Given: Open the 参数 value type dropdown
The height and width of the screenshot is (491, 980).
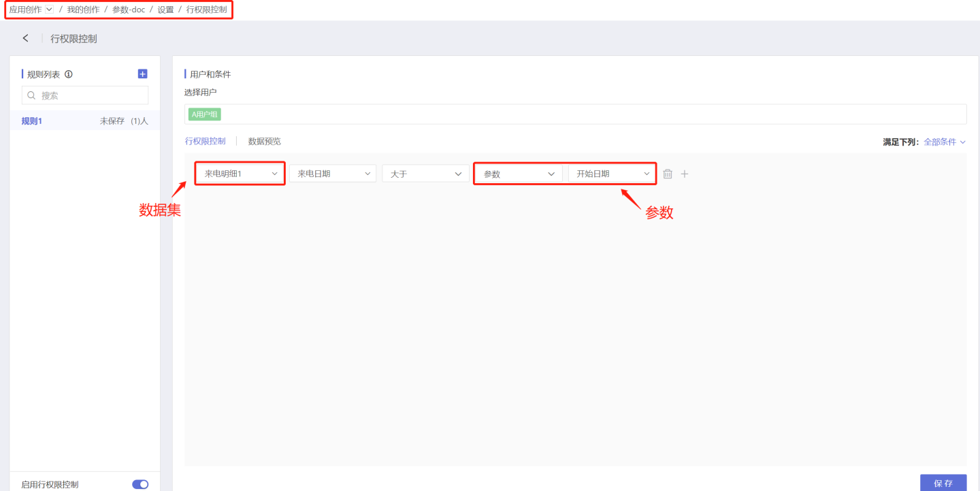Looking at the screenshot, I should point(519,174).
